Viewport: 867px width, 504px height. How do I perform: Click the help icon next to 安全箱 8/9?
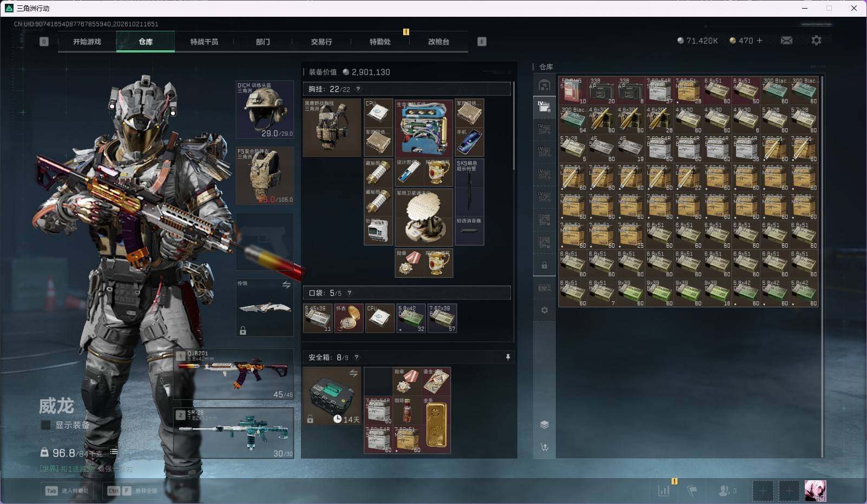point(356,357)
